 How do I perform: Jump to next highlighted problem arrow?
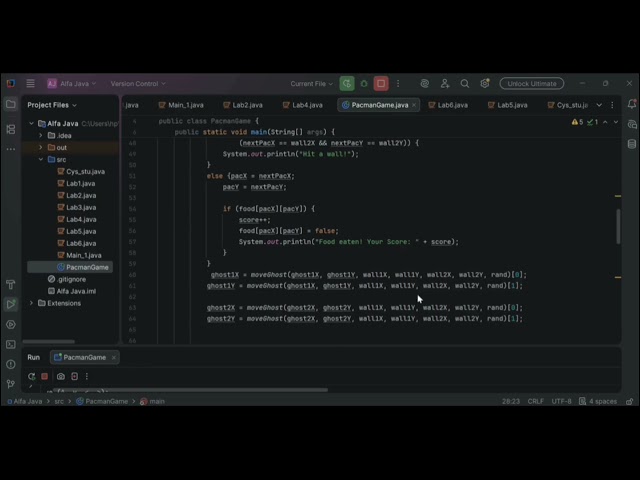click(x=616, y=122)
